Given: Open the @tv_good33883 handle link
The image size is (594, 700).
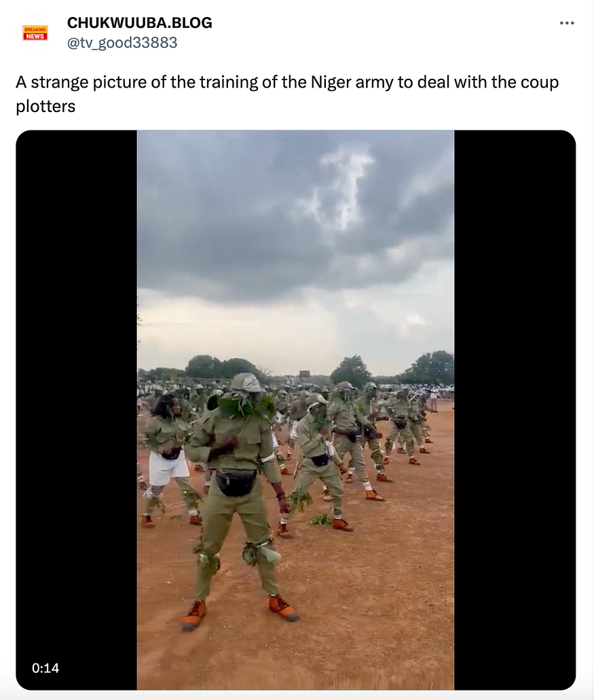Looking at the screenshot, I should [122, 42].
